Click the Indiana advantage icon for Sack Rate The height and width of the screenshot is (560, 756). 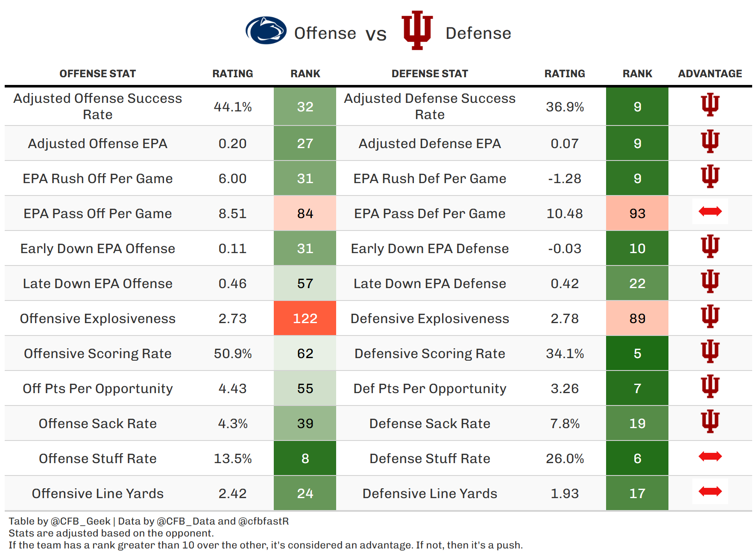click(x=710, y=421)
